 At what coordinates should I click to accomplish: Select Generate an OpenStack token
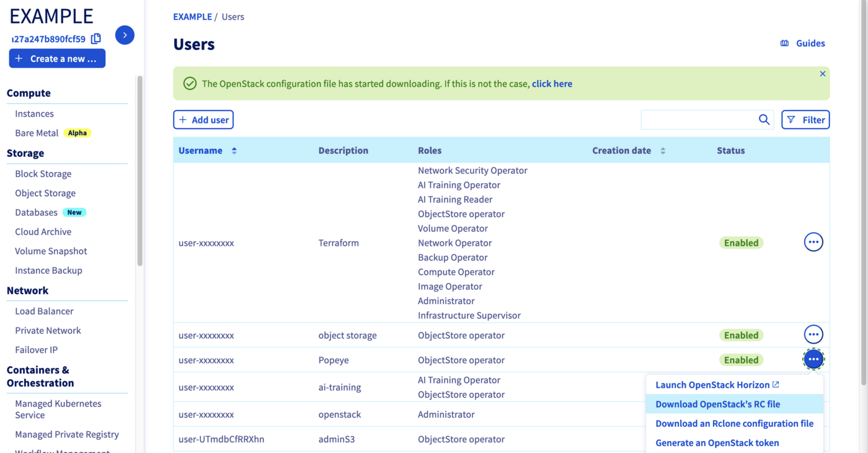(717, 442)
